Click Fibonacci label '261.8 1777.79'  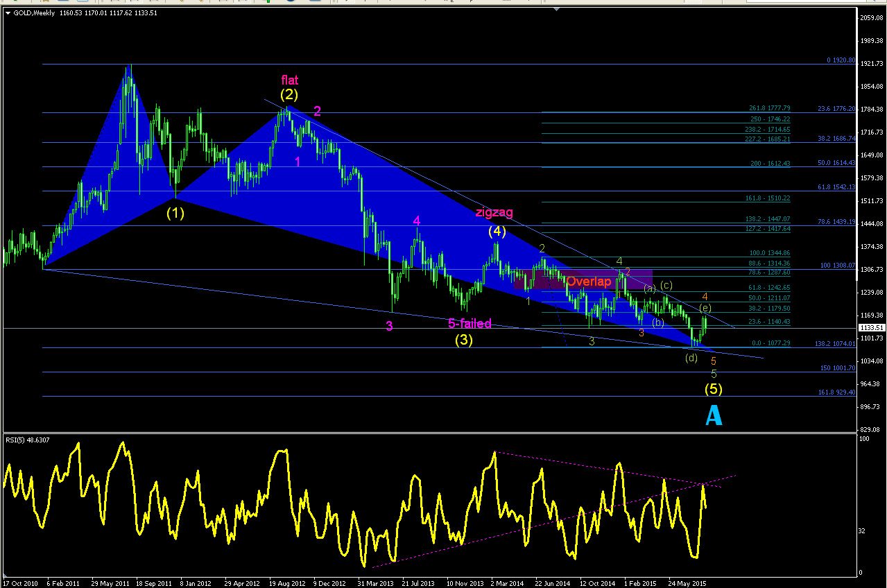tap(770, 108)
